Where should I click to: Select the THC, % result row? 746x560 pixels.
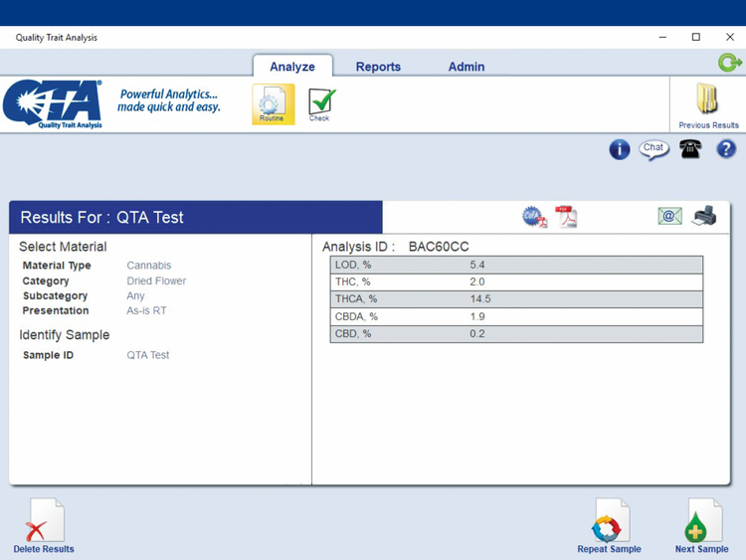pyautogui.click(x=516, y=282)
